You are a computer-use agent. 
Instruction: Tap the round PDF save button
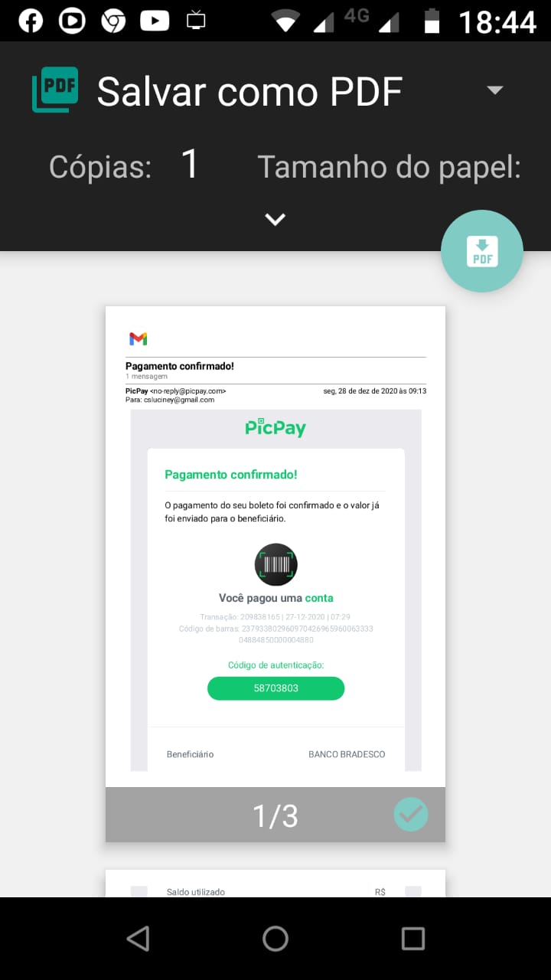tap(482, 251)
